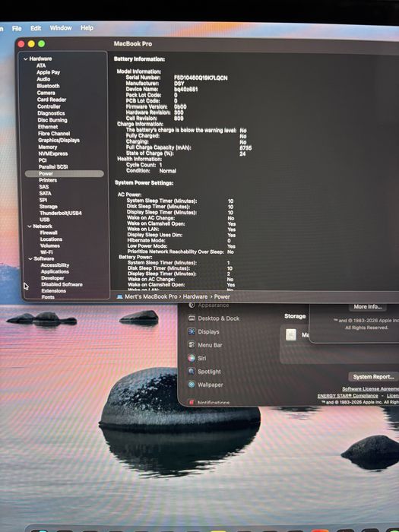Collapse the Network section in sidebar

[30, 226]
